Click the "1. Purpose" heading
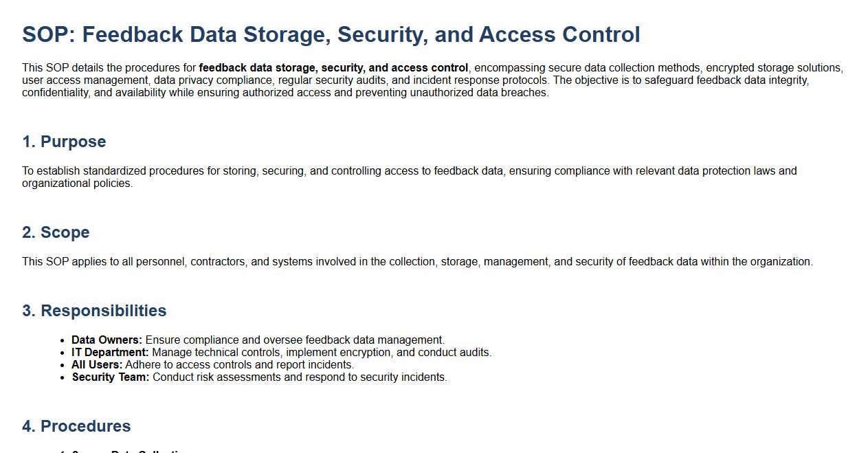 64,142
